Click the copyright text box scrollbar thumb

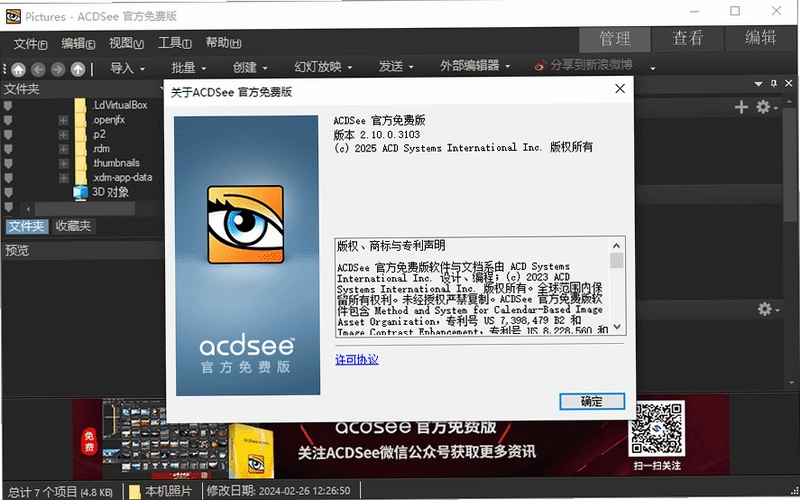pos(616,261)
